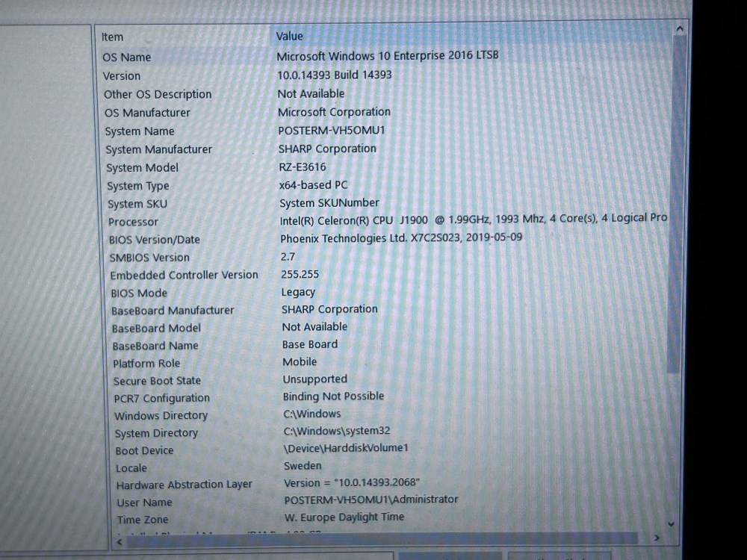Select the System Type row label

coord(138,186)
